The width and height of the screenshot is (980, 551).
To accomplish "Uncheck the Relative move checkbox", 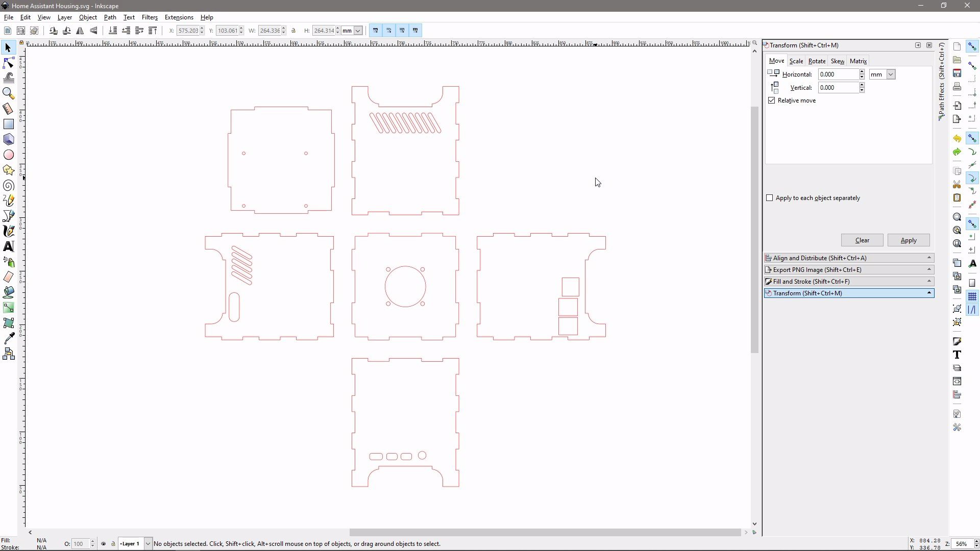I will click(772, 101).
